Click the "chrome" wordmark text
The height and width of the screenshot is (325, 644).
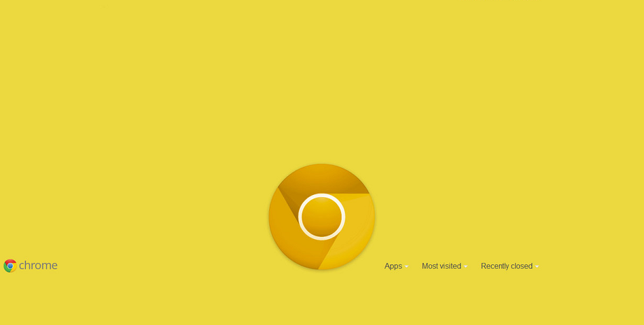coord(38,265)
